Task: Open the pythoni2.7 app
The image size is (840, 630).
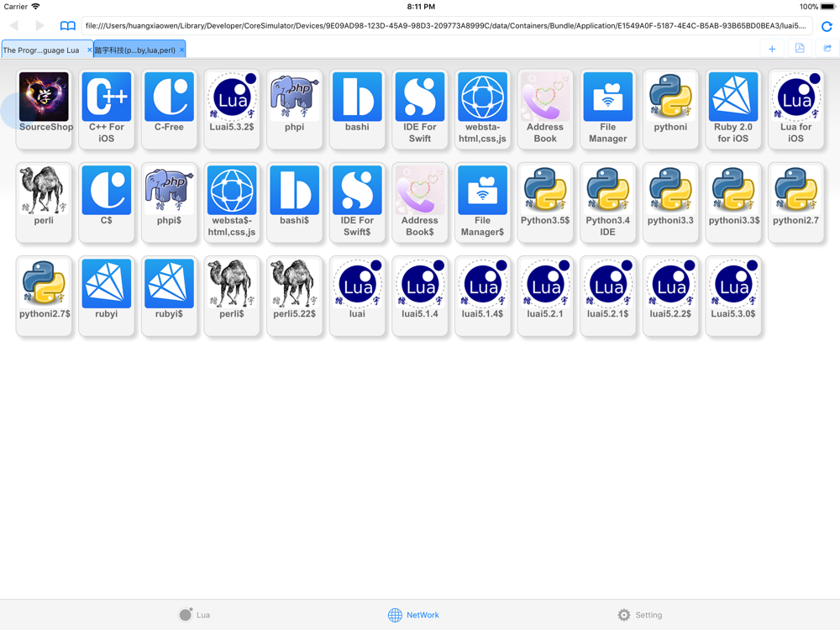Action: pos(796,202)
